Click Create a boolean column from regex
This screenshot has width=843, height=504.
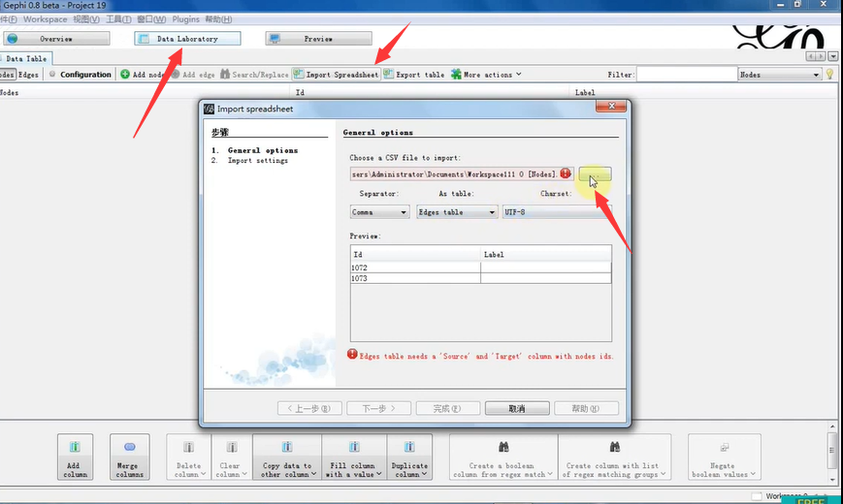pyautogui.click(x=503, y=457)
